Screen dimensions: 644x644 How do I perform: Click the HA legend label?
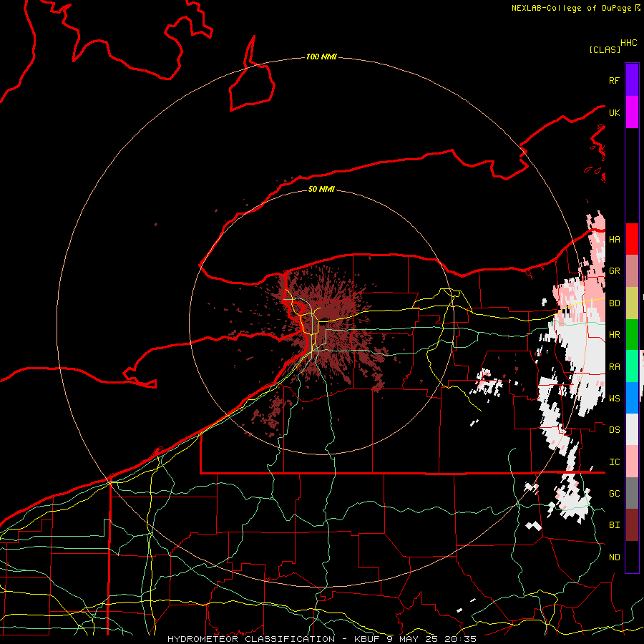click(614, 240)
